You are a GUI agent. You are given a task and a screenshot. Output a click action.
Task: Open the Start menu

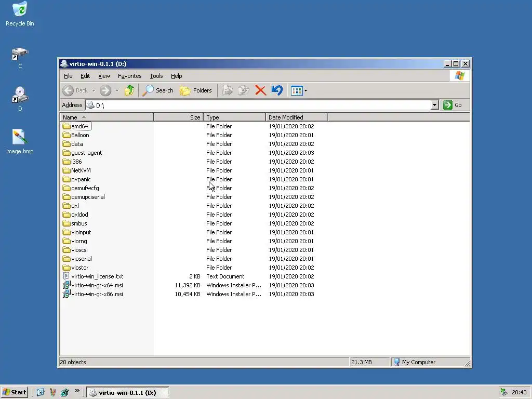coord(14,392)
